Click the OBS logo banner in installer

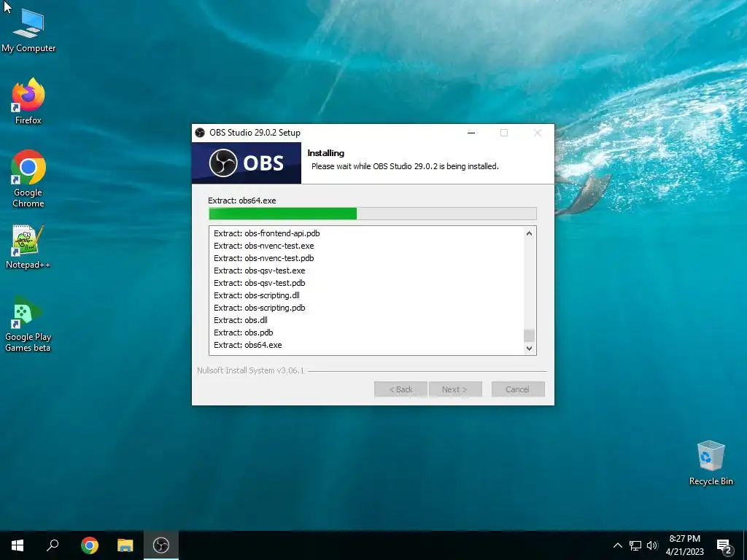click(247, 163)
